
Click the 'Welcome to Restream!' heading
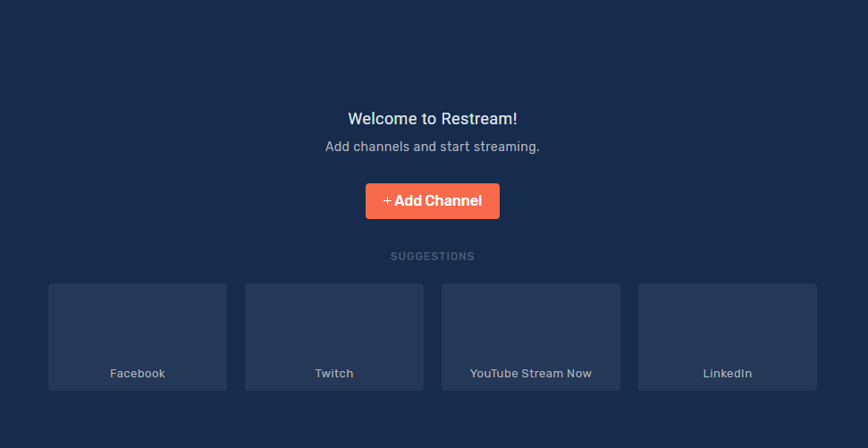(x=433, y=119)
